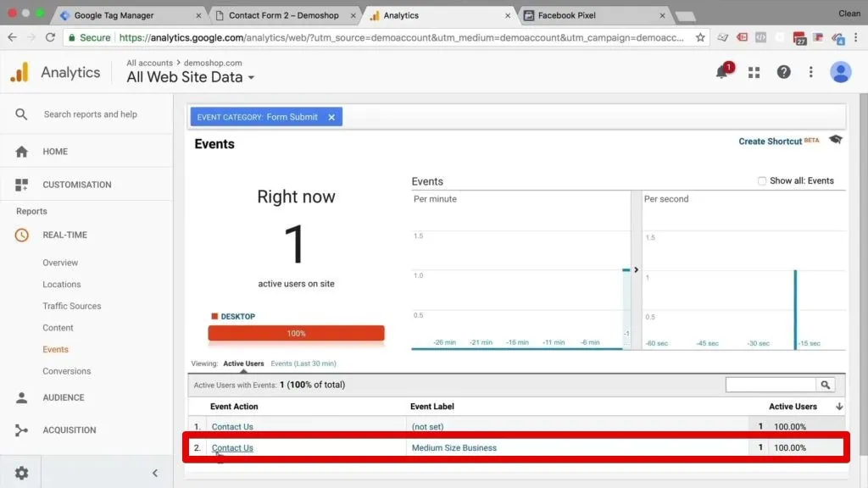The width and height of the screenshot is (868, 488).
Task: Collapse the left sidebar with the chevron
Action: [154, 472]
